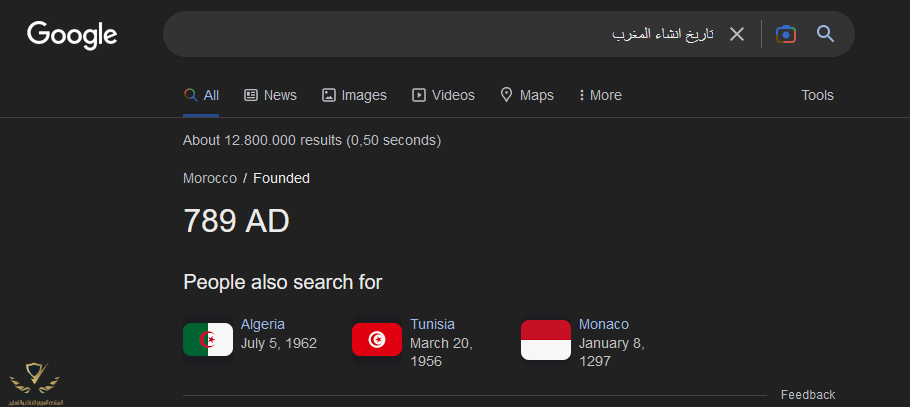The height and width of the screenshot is (407, 910).
Task: Open the Tools button
Action: 817,95
